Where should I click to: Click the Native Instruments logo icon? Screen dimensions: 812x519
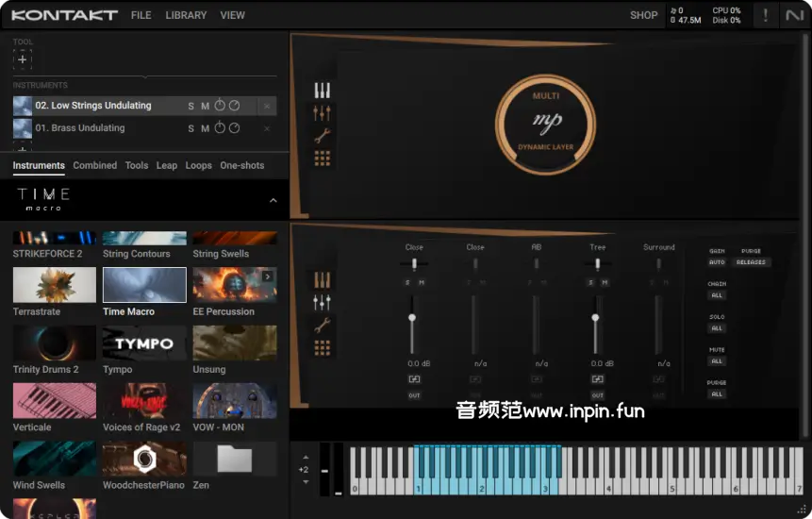click(x=793, y=15)
